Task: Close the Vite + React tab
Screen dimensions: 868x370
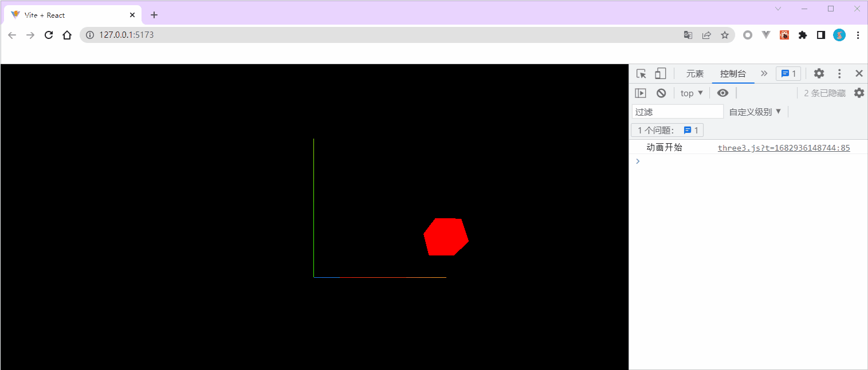Action: tap(132, 15)
